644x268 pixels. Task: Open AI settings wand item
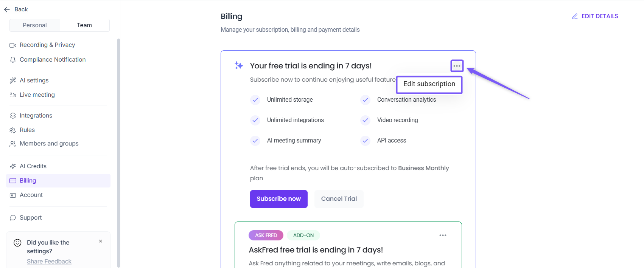[34, 81]
